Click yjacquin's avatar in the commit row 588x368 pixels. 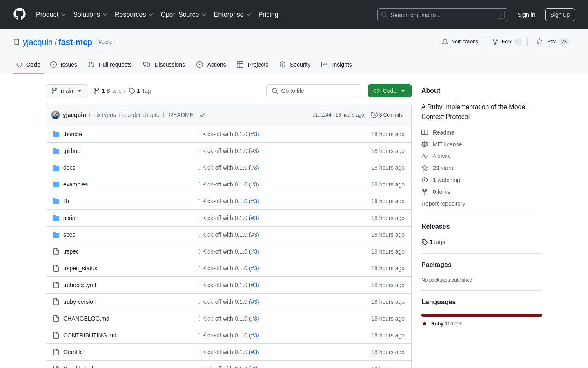[x=56, y=115]
